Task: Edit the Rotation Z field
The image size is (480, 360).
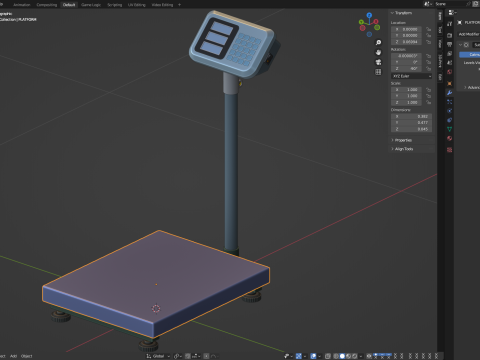Action: click(407, 68)
